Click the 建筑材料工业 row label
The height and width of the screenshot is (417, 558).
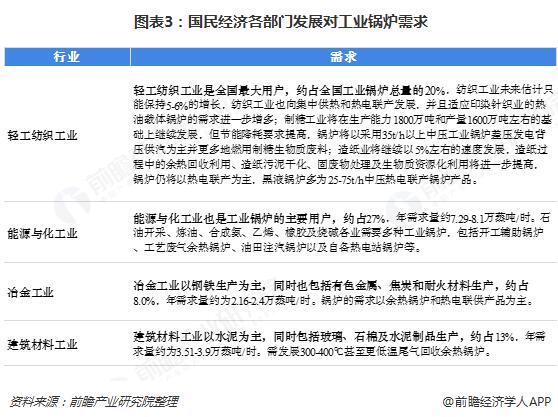coord(42,344)
